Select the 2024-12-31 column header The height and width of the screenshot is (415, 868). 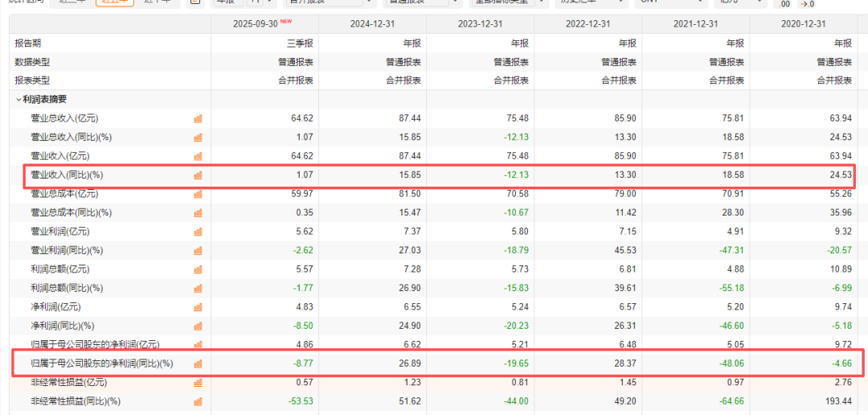tap(373, 24)
